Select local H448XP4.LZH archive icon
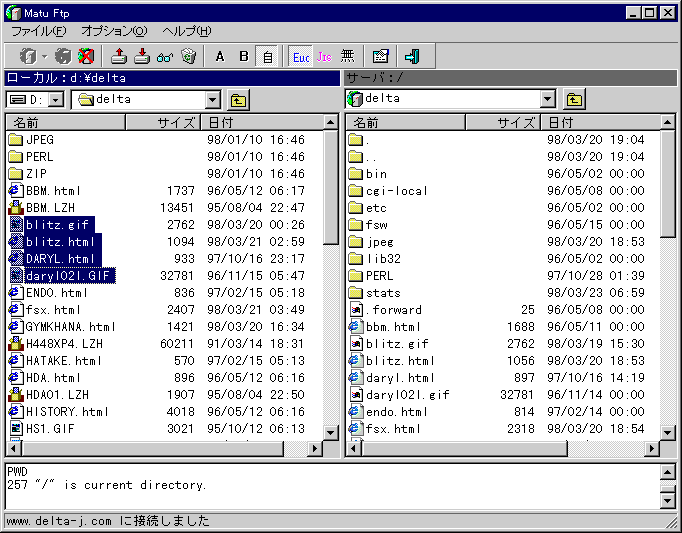This screenshot has width=682, height=533. [x=16, y=344]
